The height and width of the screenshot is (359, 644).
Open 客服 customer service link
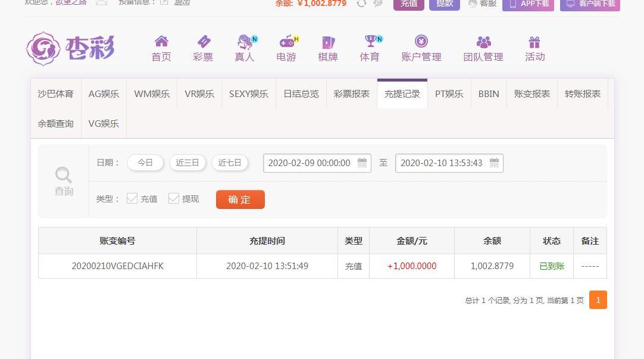[x=483, y=4]
